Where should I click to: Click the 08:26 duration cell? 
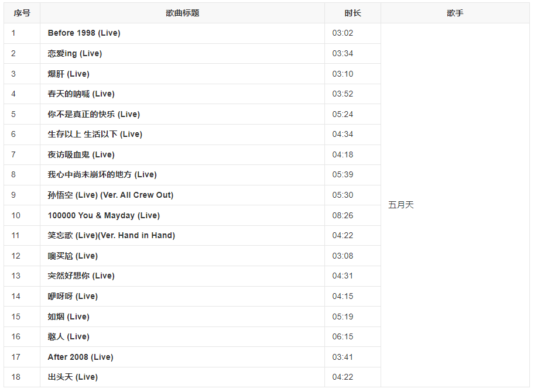click(x=343, y=215)
